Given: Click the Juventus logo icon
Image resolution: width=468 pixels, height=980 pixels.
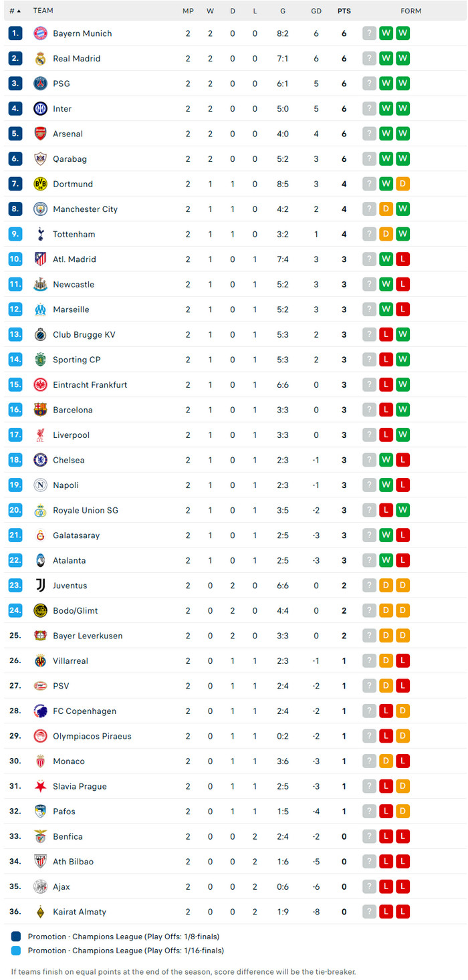Looking at the screenshot, I should [40, 586].
